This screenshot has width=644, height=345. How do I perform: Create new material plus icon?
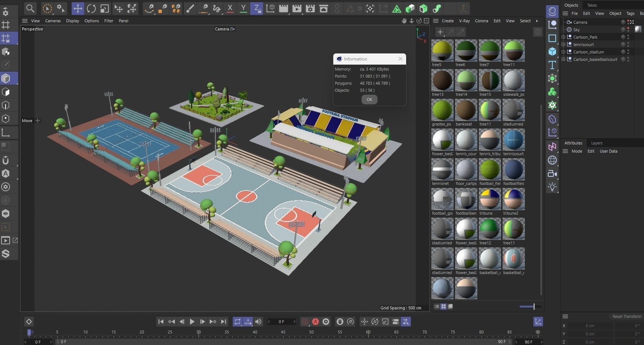click(x=440, y=32)
